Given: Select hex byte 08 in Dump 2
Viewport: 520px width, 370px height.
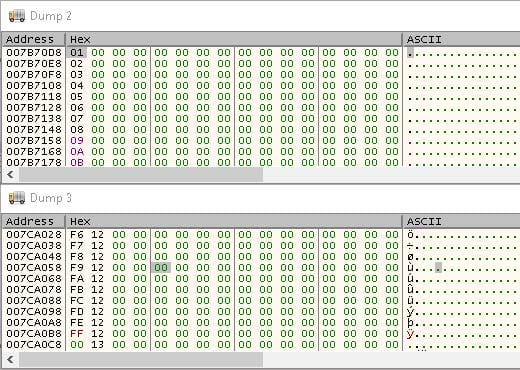Looking at the screenshot, I should point(77,130).
